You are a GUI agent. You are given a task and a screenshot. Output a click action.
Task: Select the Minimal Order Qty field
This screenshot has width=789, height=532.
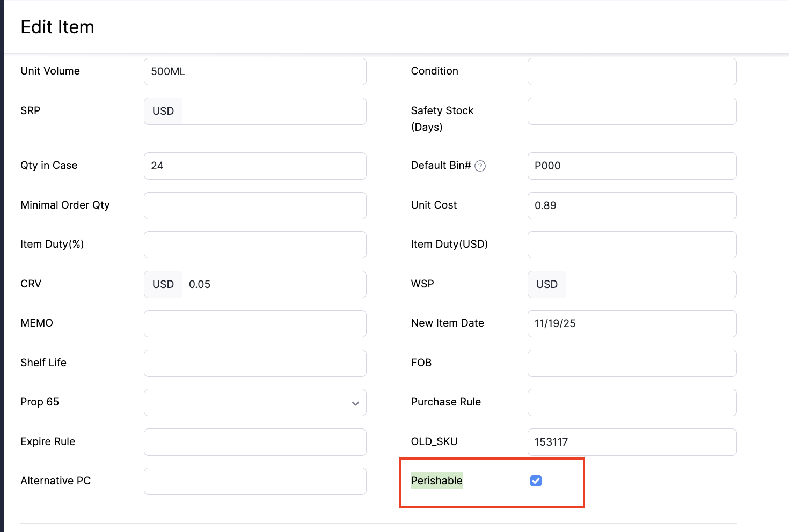255,206
